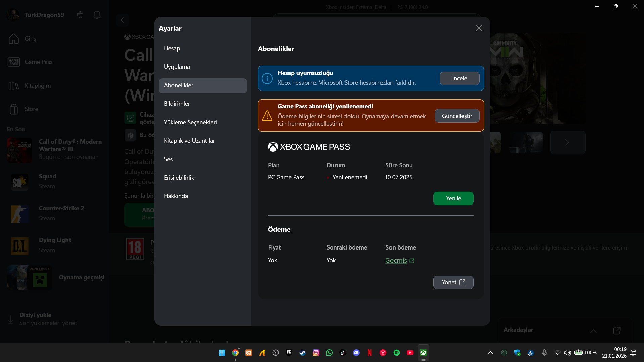Launch Google Chrome from the taskbar

point(235,353)
